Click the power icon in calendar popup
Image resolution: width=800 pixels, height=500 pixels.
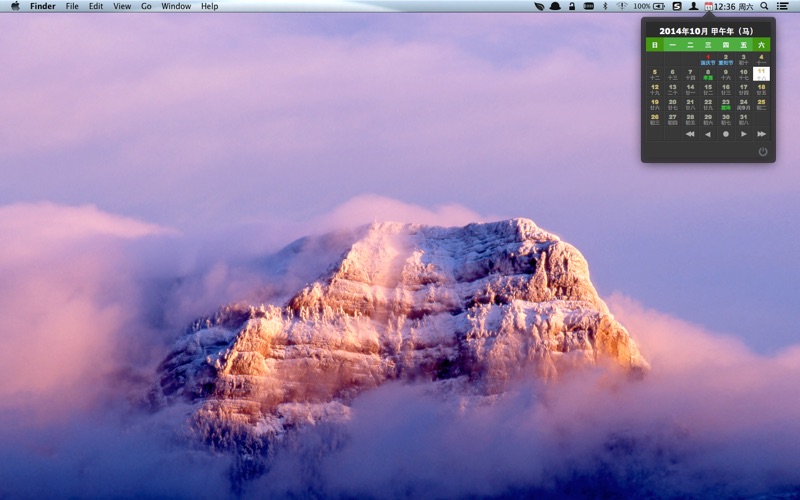(763, 152)
